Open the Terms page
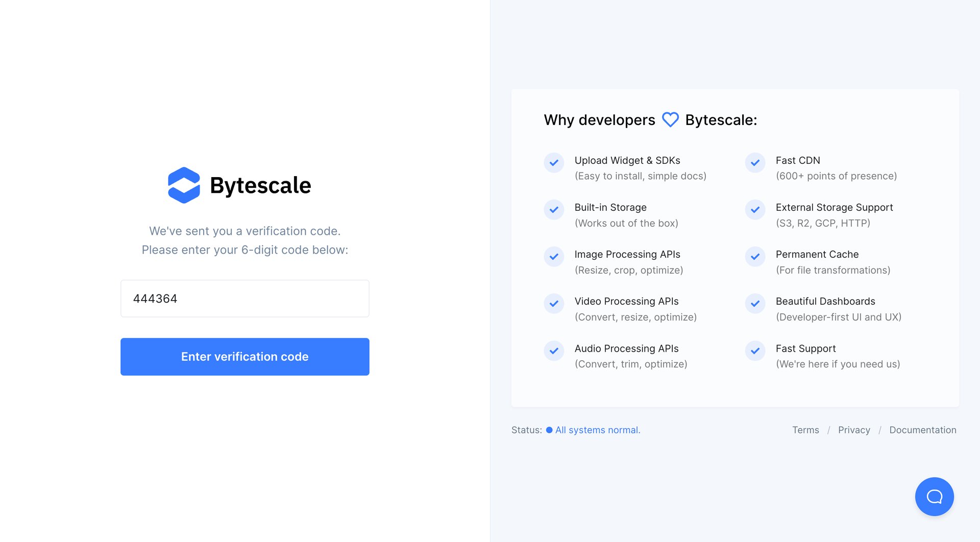The image size is (980, 542). tap(805, 430)
